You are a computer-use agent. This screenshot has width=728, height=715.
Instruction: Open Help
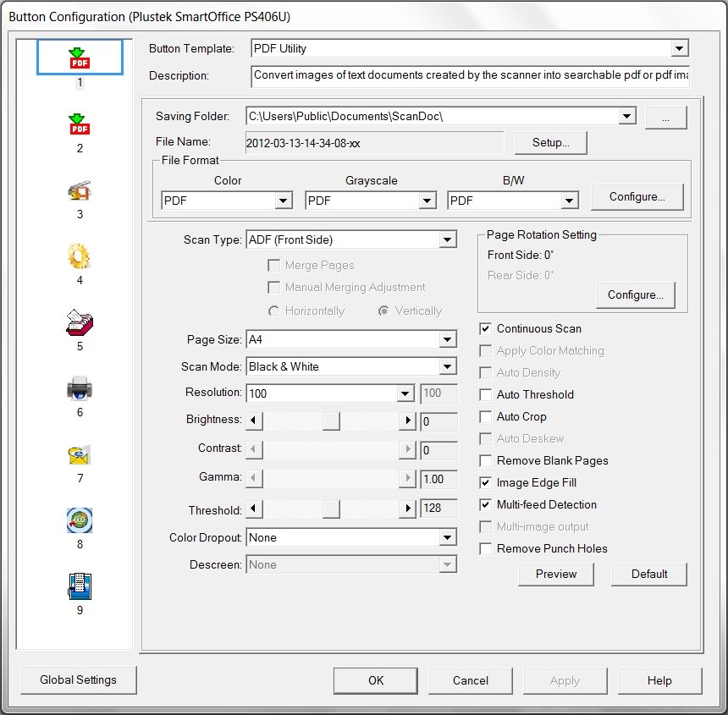659,680
